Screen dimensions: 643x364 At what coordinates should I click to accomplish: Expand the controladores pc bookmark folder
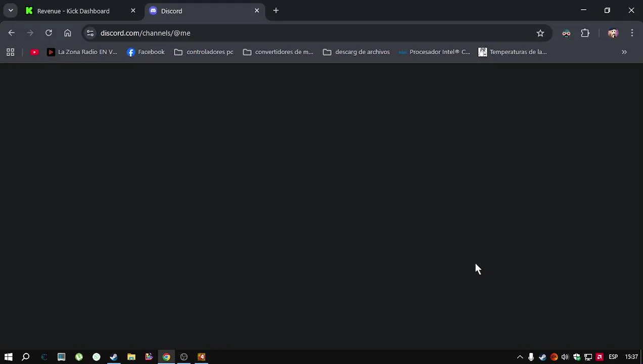point(204,52)
